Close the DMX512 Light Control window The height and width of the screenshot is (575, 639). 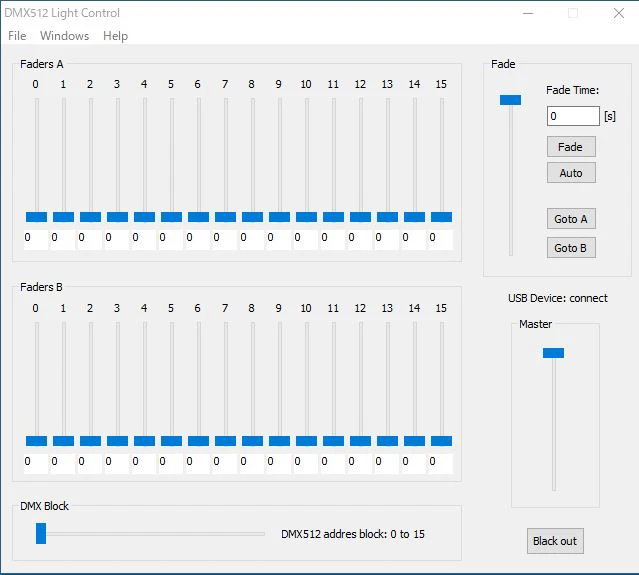point(619,13)
